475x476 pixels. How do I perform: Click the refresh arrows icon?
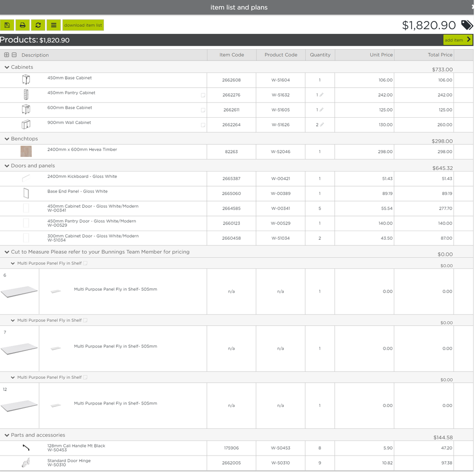(x=38, y=25)
